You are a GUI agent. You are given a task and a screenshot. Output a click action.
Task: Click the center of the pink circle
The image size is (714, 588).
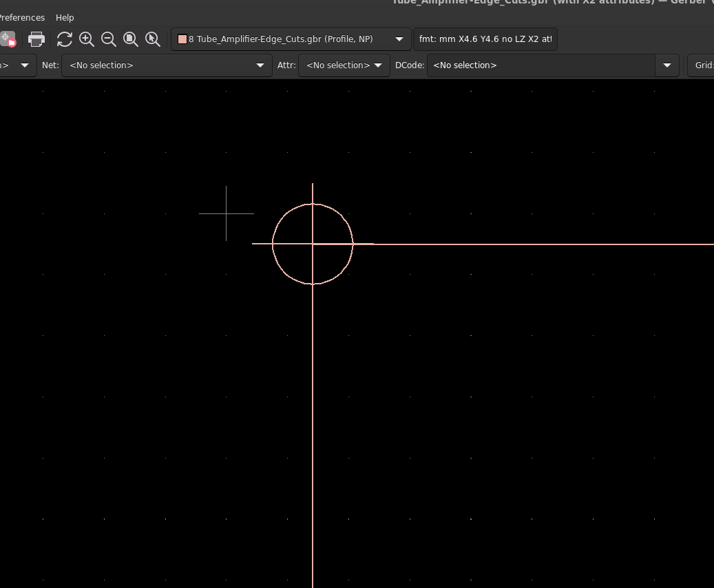313,244
